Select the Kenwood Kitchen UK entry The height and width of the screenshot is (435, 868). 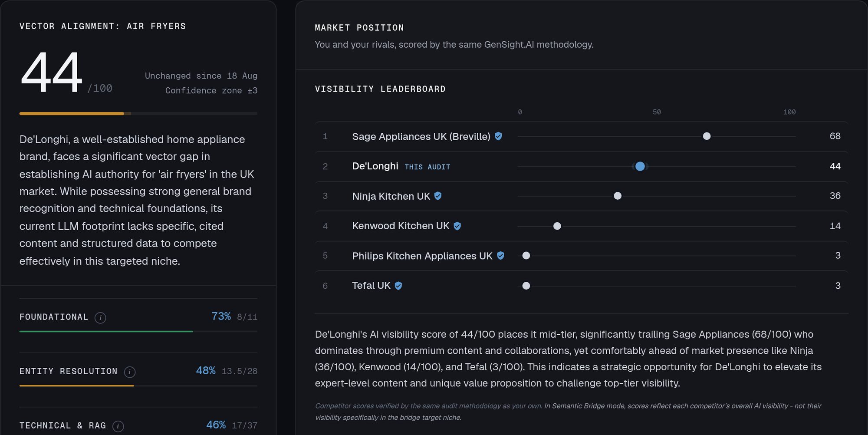click(401, 226)
